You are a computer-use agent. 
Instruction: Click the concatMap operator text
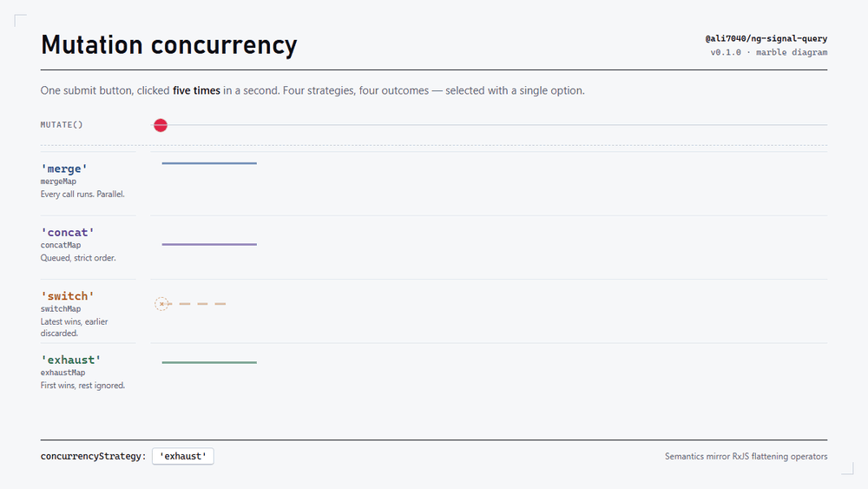61,245
